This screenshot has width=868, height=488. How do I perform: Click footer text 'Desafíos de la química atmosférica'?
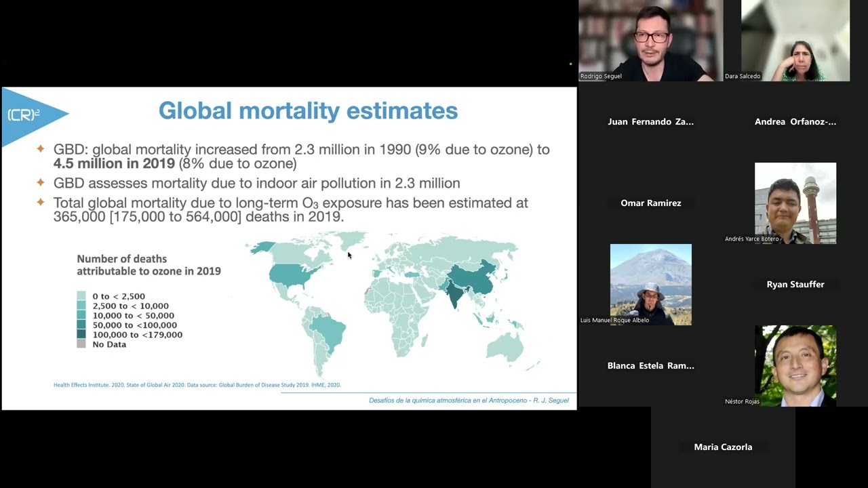(469, 401)
